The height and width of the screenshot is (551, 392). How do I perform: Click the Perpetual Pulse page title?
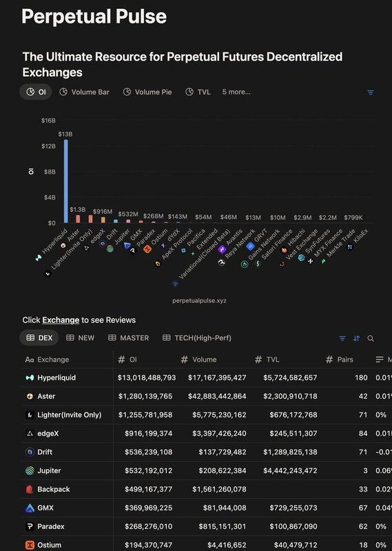[94, 16]
